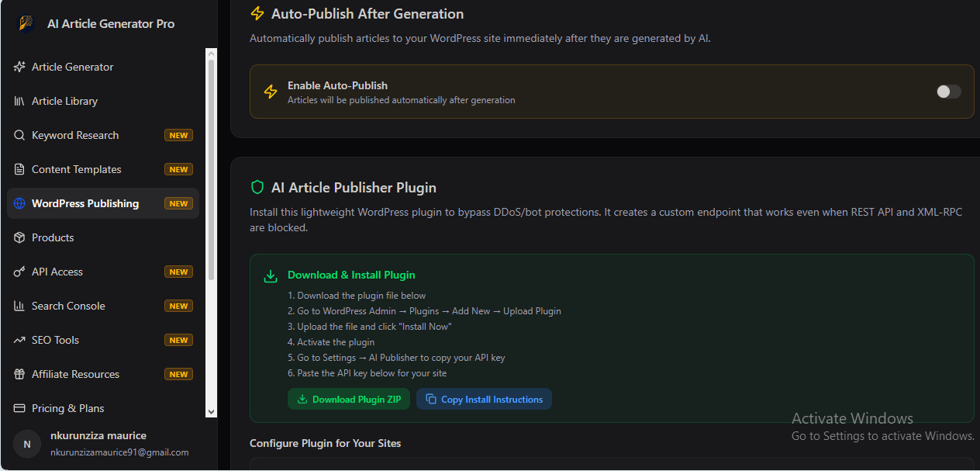Open the Article Generator page
Viewport: 980px width, 471px height.
[103, 67]
